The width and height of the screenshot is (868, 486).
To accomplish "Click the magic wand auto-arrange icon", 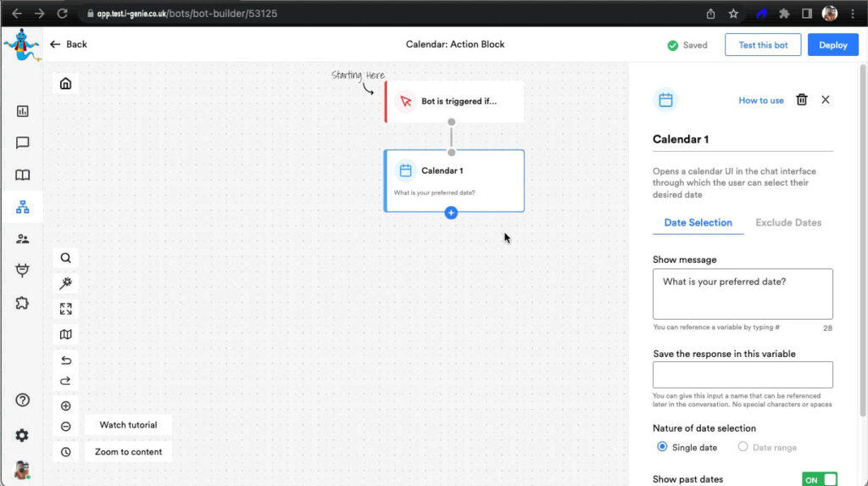I will 65,283.
